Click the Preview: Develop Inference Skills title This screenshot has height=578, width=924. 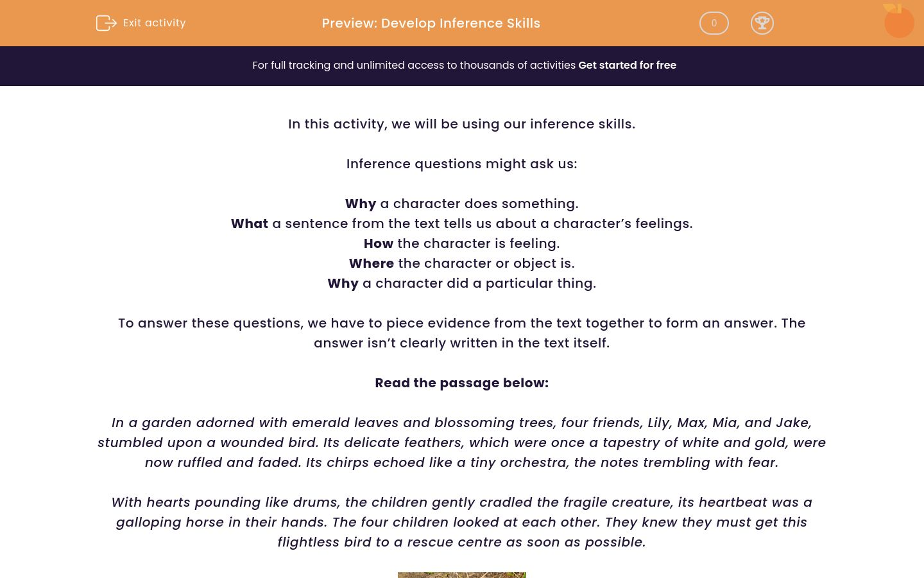click(431, 23)
